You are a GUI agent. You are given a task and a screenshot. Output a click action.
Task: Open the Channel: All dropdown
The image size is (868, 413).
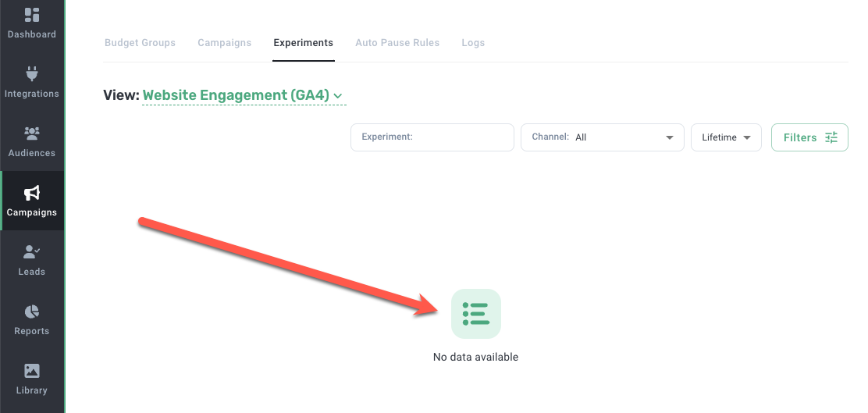click(602, 137)
